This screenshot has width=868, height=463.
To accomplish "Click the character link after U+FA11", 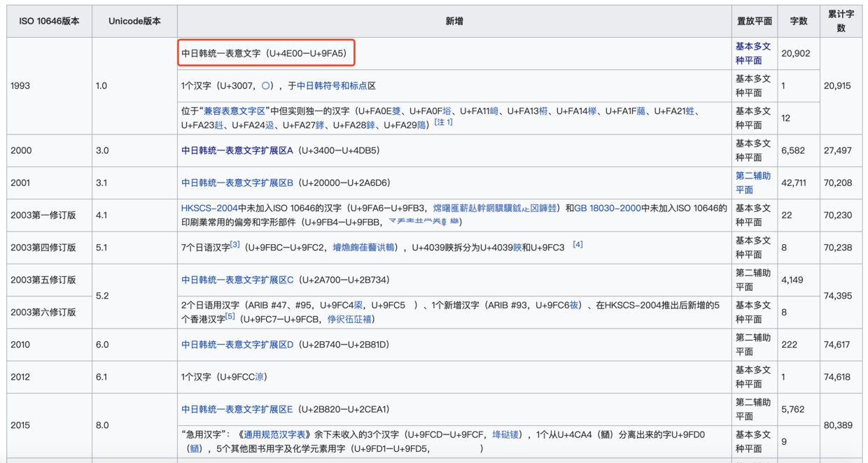I will (x=494, y=111).
